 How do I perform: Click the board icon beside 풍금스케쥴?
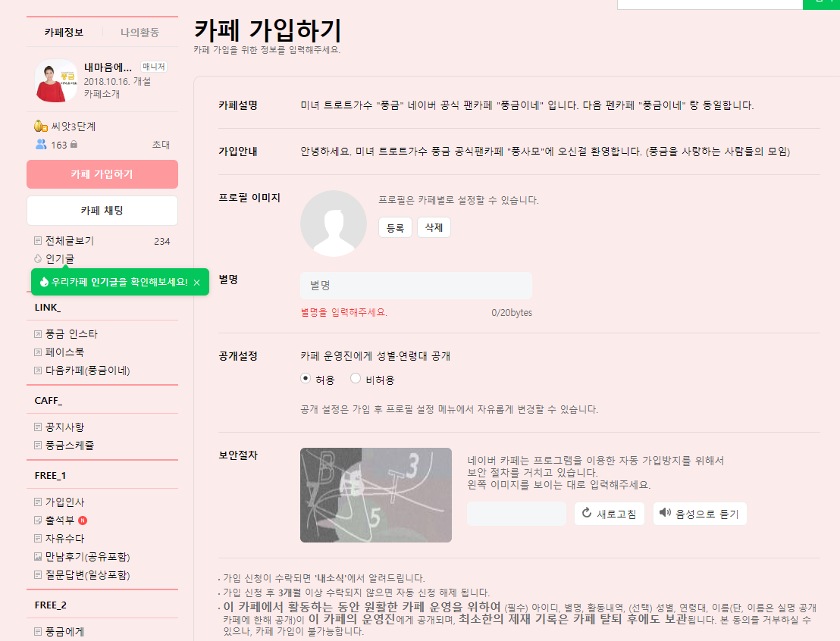point(37,446)
